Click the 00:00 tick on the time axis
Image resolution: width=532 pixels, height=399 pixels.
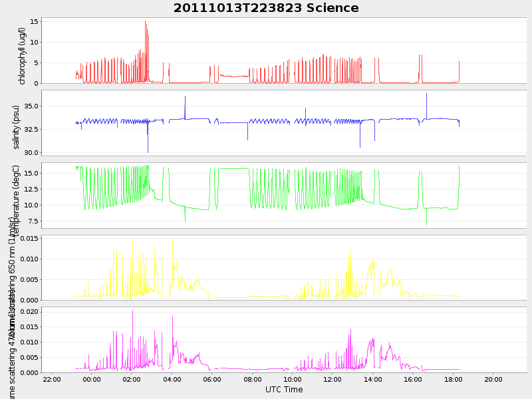(92, 379)
